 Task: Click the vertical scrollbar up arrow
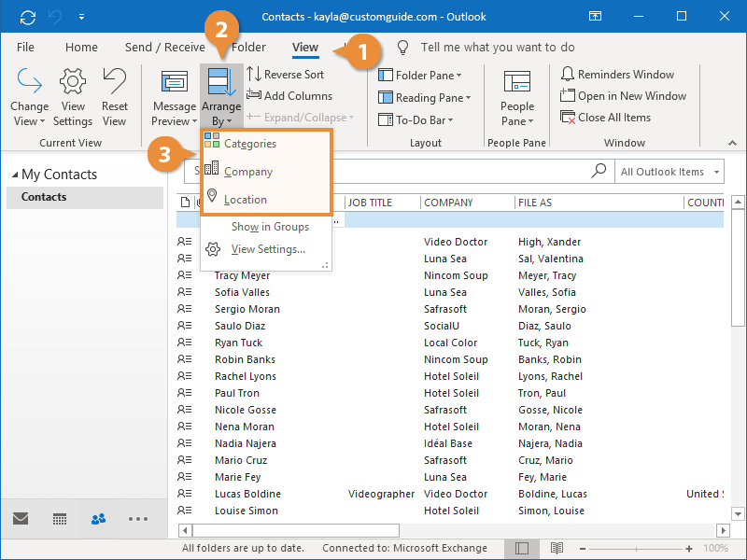(738, 202)
